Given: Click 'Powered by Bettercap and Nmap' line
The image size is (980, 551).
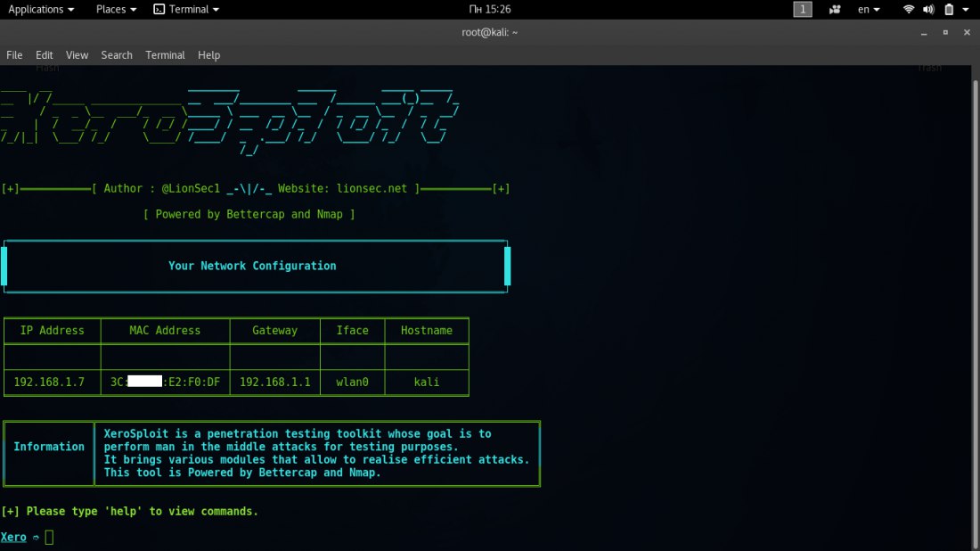Looking at the screenshot, I should click(x=249, y=215).
